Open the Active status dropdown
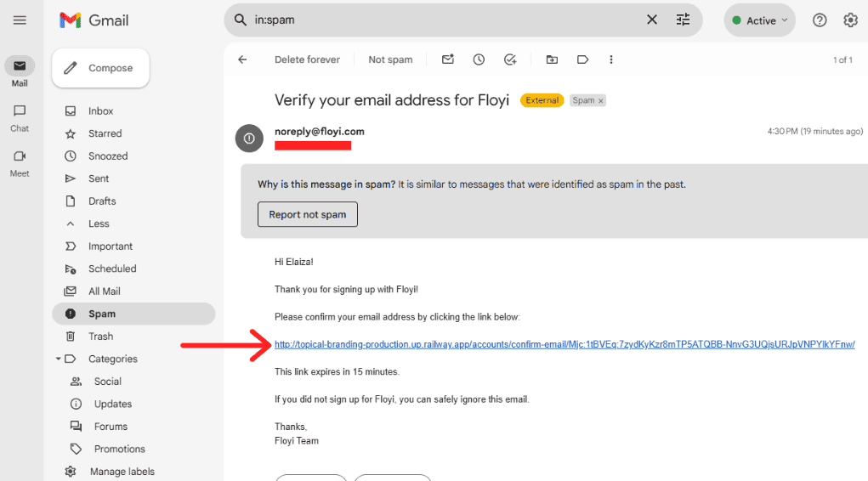This screenshot has height=481, width=868. [x=759, y=20]
